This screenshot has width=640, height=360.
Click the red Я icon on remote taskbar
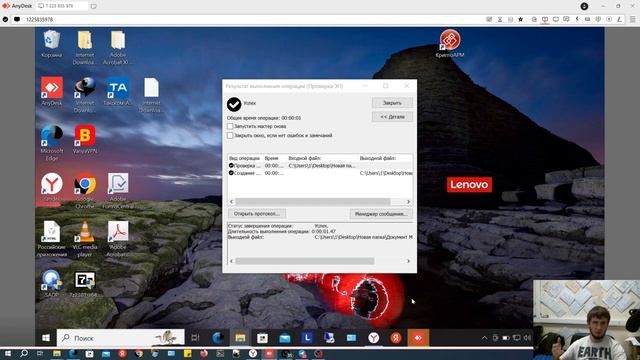396,338
